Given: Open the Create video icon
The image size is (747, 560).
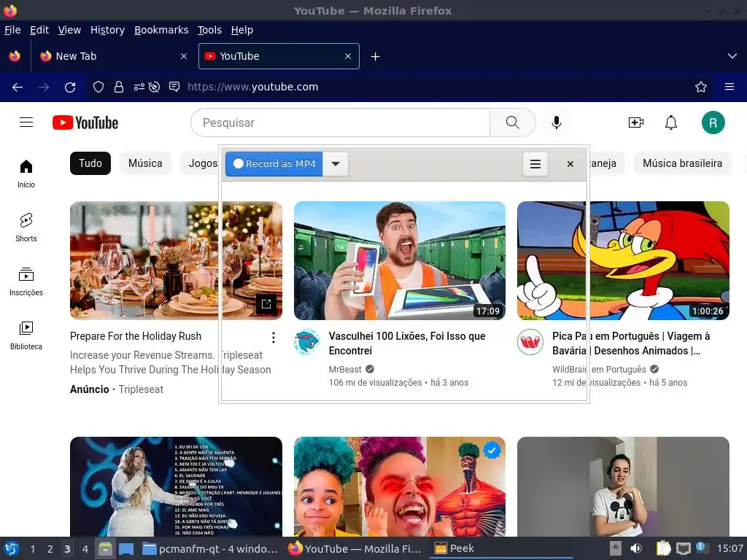Looking at the screenshot, I should coord(636,122).
